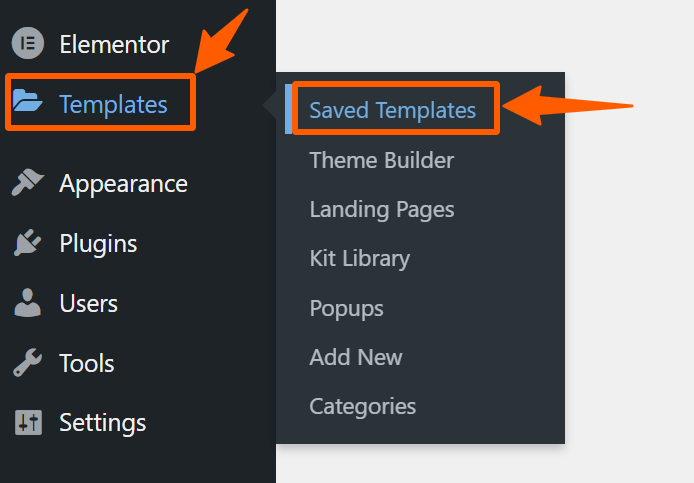Click the Templates folder icon
Image resolution: width=694 pixels, height=483 pixels.
(x=27, y=100)
